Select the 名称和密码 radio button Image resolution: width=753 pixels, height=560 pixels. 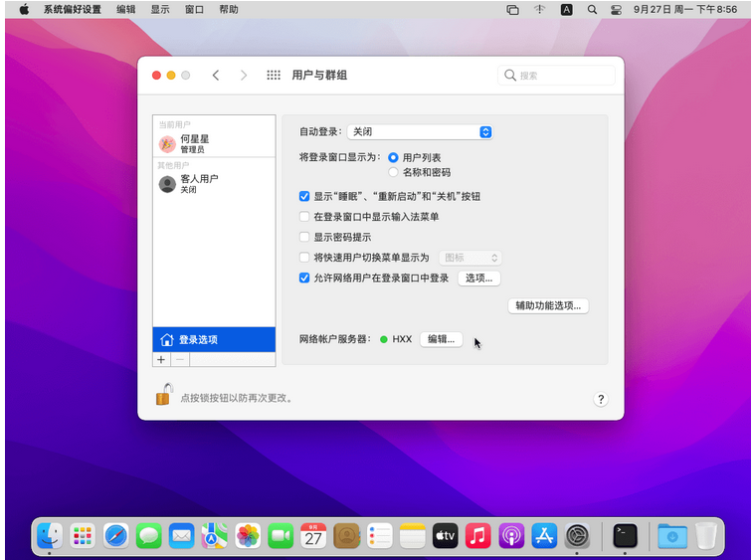(393, 172)
